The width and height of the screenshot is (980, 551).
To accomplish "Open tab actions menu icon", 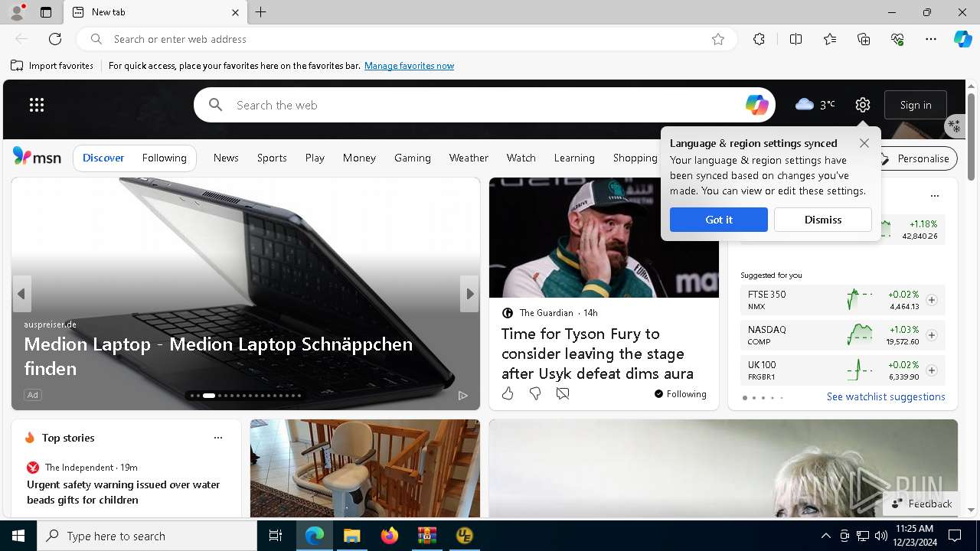I will click(x=46, y=12).
